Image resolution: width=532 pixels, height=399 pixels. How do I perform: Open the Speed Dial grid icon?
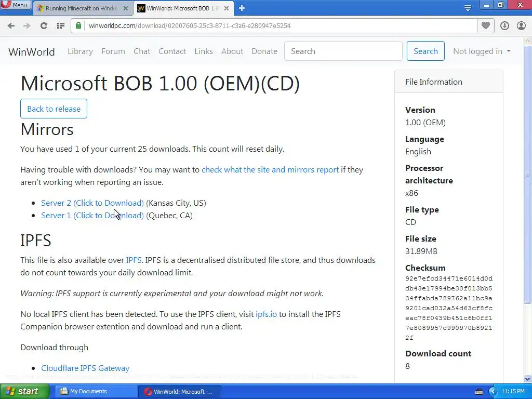(x=61, y=26)
